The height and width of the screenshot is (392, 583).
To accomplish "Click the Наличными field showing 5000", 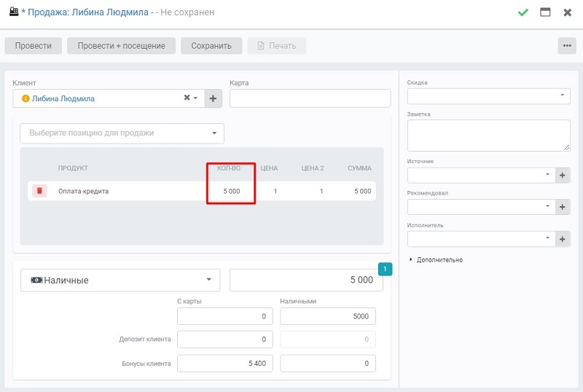I will [327, 316].
